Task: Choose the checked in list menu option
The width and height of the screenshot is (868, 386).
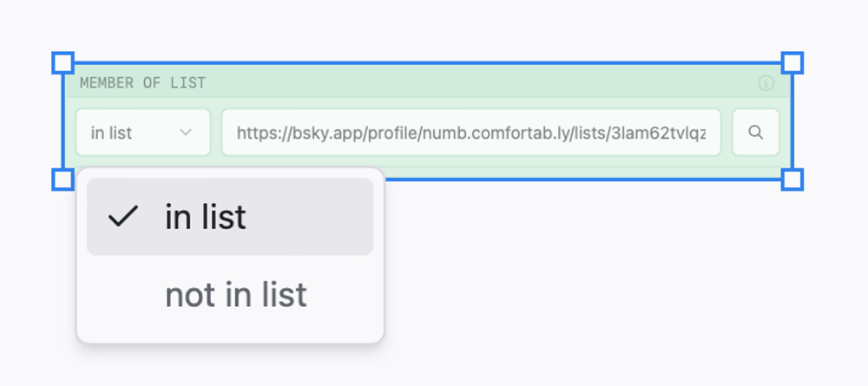Action: click(x=230, y=216)
